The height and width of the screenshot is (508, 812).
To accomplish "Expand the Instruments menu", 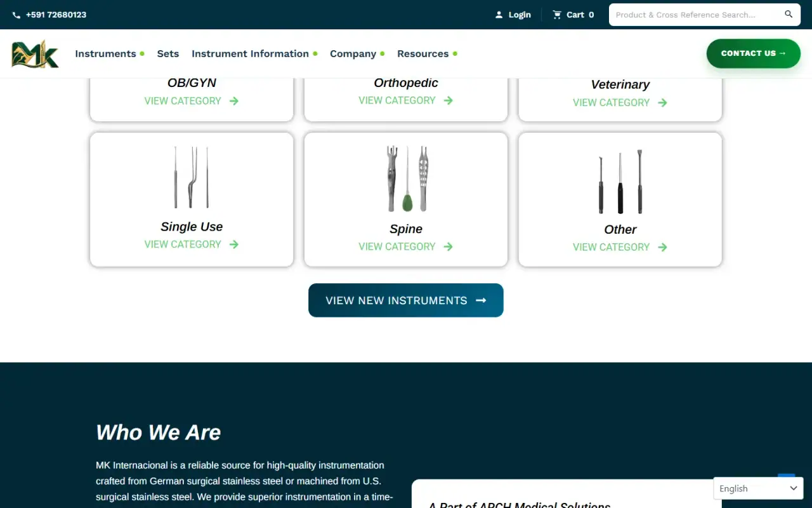I will click(x=110, y=54).
